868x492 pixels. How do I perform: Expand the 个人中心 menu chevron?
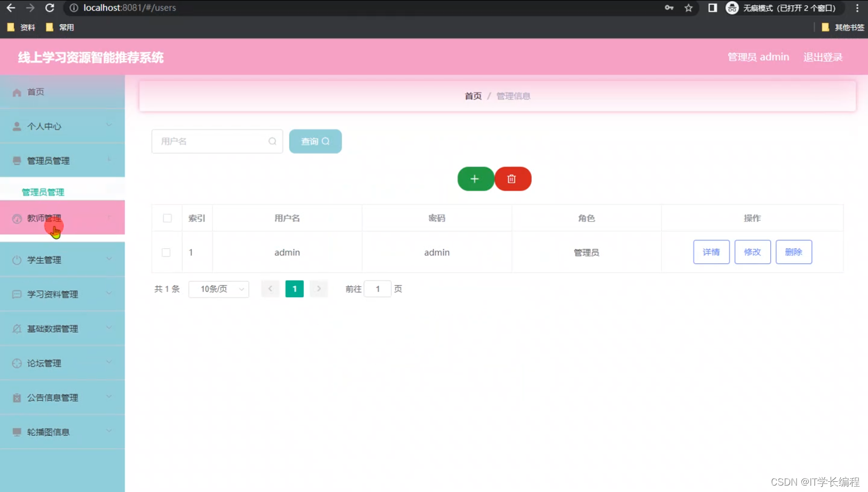(109, 126)
